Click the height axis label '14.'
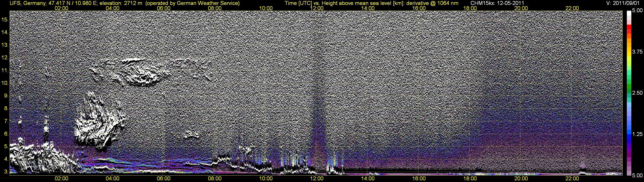Image resolution: width=644 pixels, height=182 pixels. 5,32
